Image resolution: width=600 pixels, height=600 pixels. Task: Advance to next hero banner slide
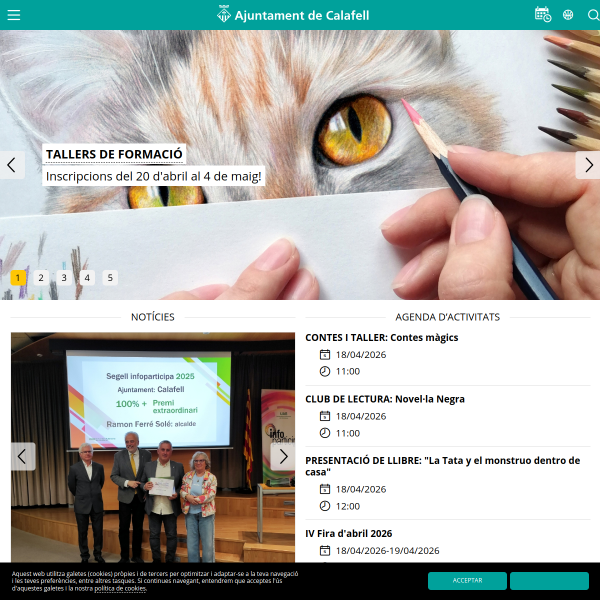pyautogui.click(x=588, y=165)
